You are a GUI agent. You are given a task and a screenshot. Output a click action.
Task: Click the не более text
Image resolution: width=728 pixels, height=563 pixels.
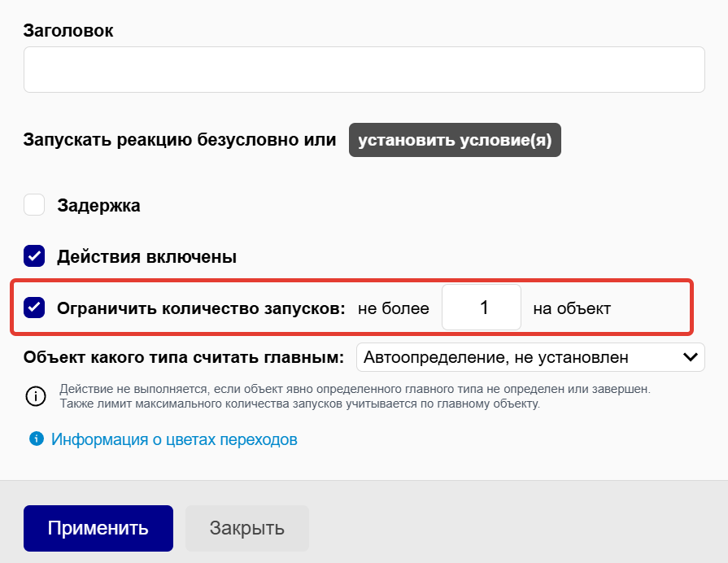pyautogui.click(x=393, y=308)
